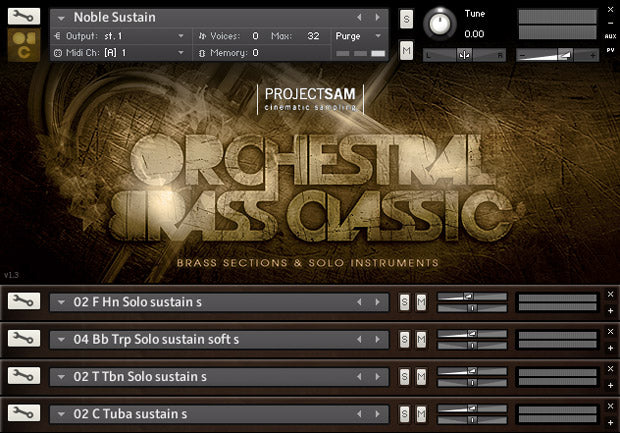
Task: Open wrench editor for F Hn Solo sustain
Action: (24, 301)
